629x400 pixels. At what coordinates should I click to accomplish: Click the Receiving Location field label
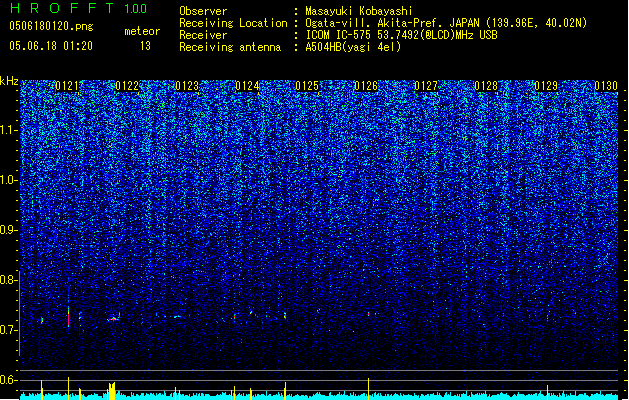pyautogui.click(x=233, y=23)
